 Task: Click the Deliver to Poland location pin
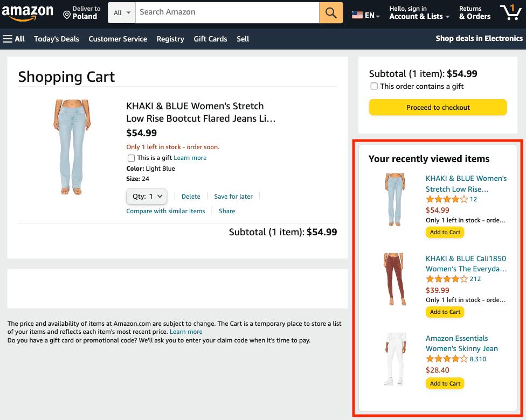click(67, 15)
